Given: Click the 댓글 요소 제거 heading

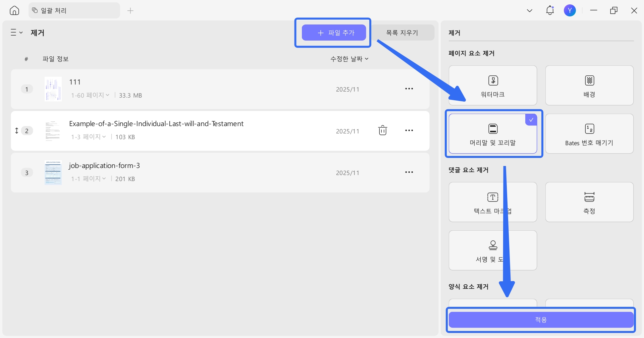Looking at the screenshot, I should coord(469,170).
